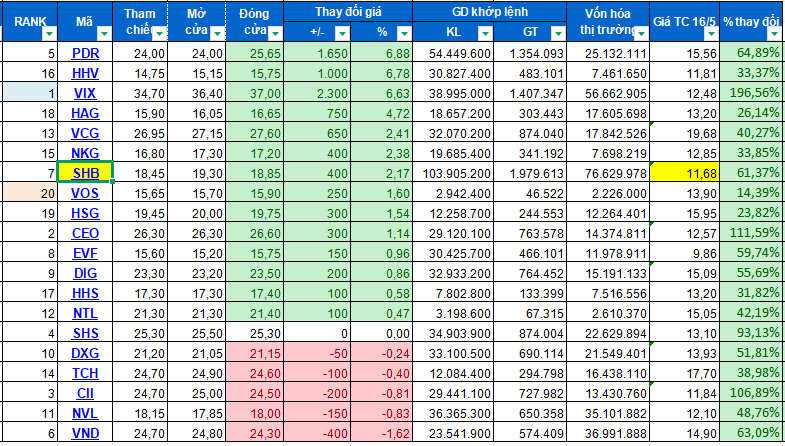
Task: Select the yellow 11,68 cell in SHB row
Action: 684,172
